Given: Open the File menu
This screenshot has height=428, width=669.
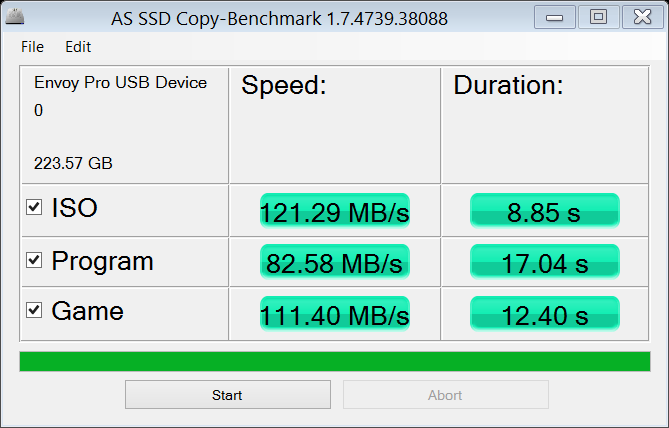Looking at the screenshot, I should tap(32, 46).
